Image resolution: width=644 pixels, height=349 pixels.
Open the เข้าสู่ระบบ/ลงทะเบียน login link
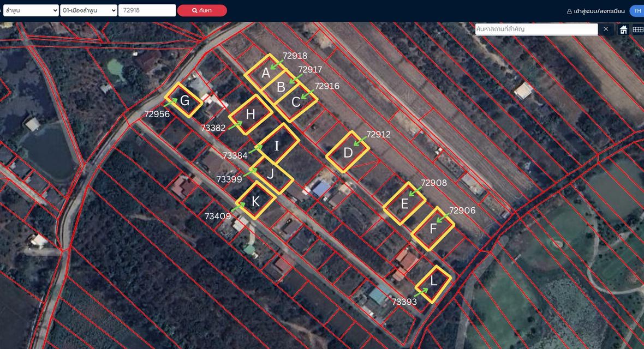(x=596, y=11)
